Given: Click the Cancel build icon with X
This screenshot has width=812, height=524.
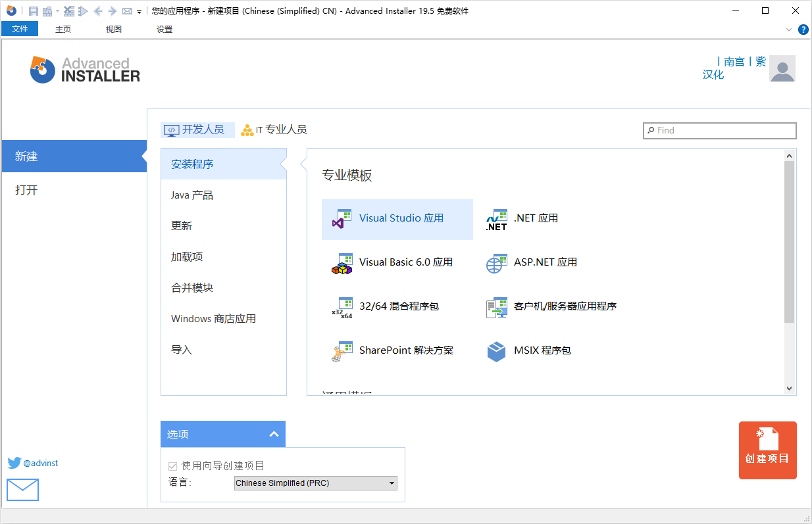Looking at the screenshot, I should 68,11.
